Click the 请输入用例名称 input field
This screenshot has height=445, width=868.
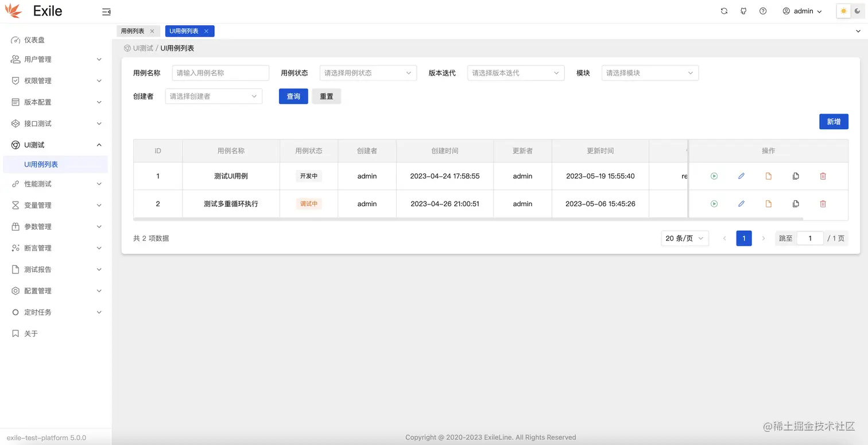point(220,73)
